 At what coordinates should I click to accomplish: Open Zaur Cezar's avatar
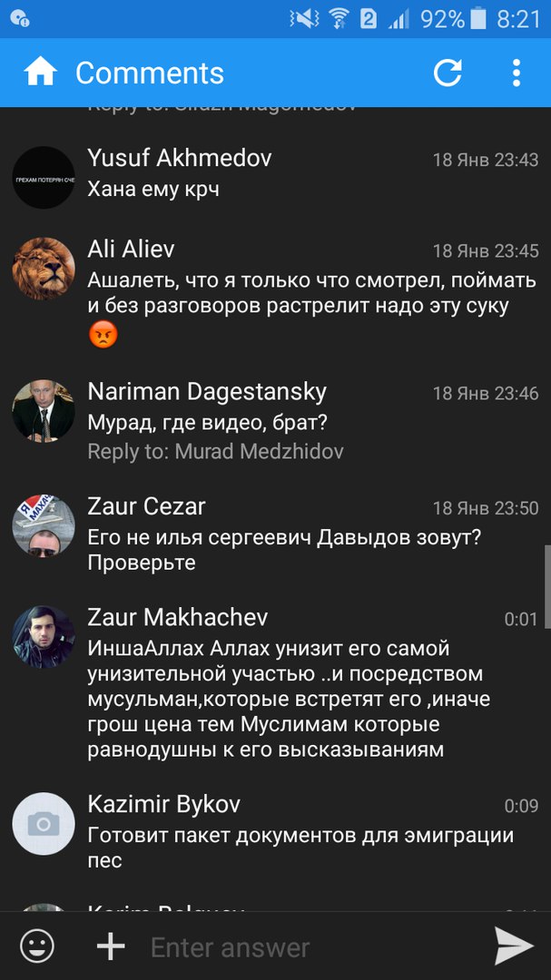tap(44, 525)
